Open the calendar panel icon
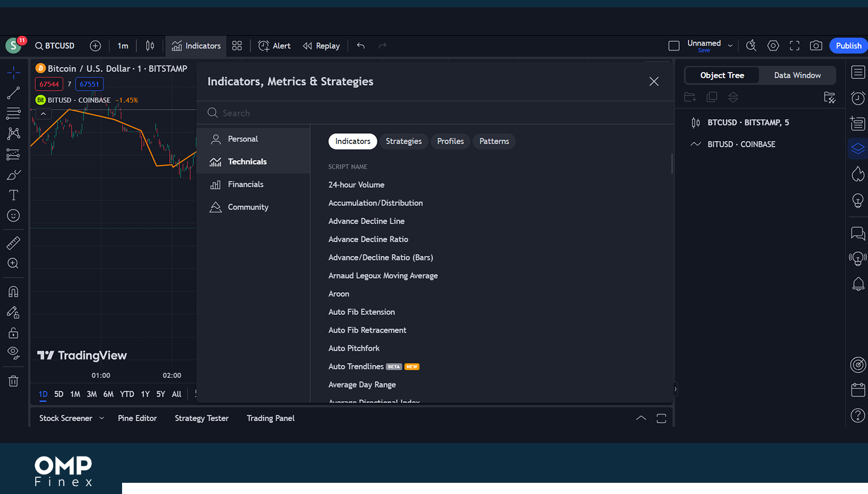This screenshot has height=494, width=868. click(x=858, y=390)
